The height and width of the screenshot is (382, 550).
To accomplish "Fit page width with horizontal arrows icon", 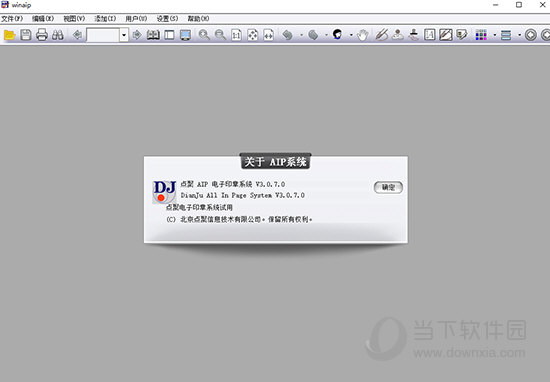I will [268, 35].
